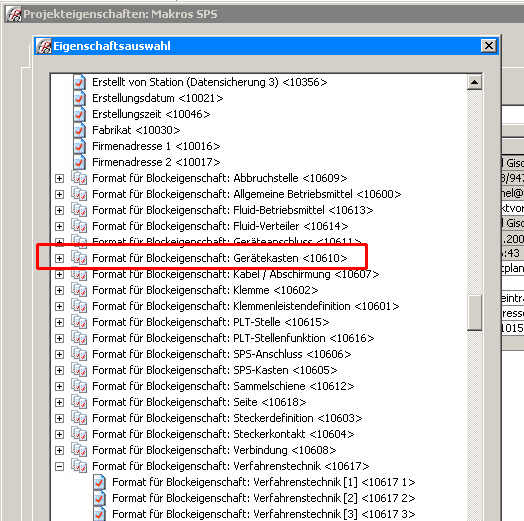Click the Klemmenleistendefinition group icon
This screenshot has width=524, height=521.
pos(79,306)
